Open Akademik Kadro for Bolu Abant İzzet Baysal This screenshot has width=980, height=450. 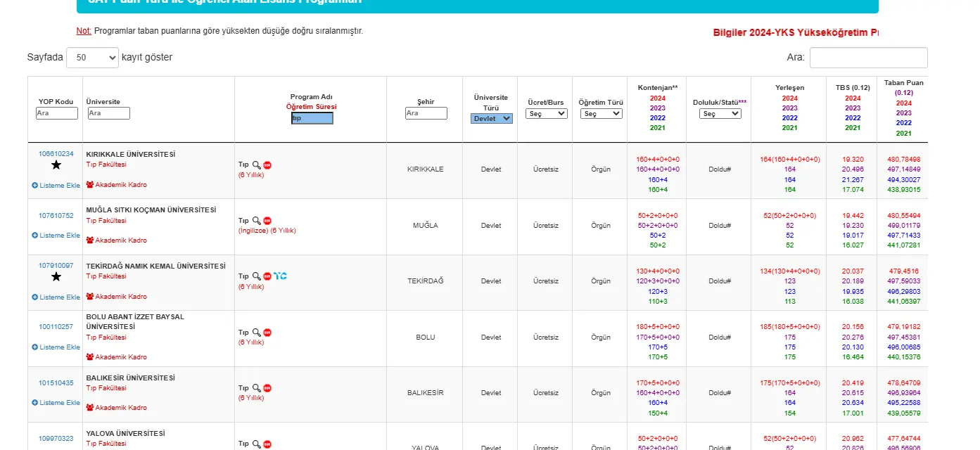(x=117, y=357)
